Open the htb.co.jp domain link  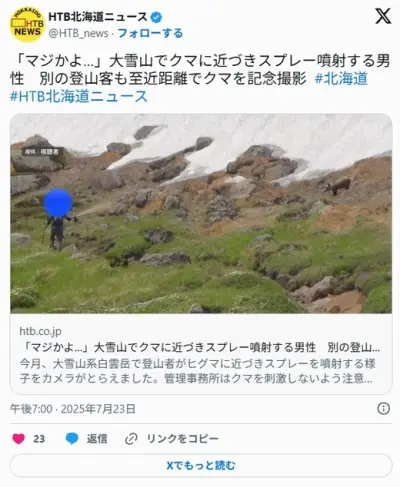click(x=40, y=331)
